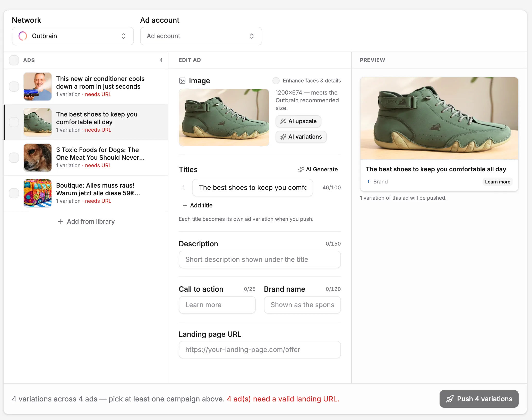Click the plus icon for Add from library
This screenshot has width=532, height=420.
[x=60, y=222]
